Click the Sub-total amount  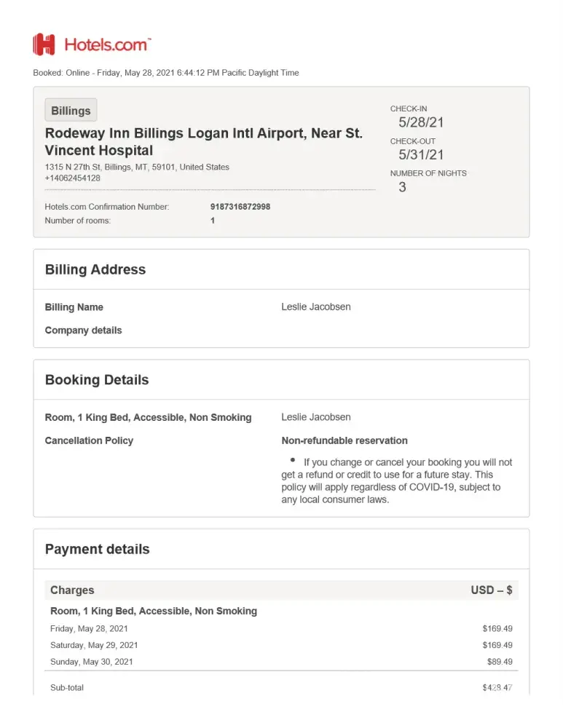497,687
